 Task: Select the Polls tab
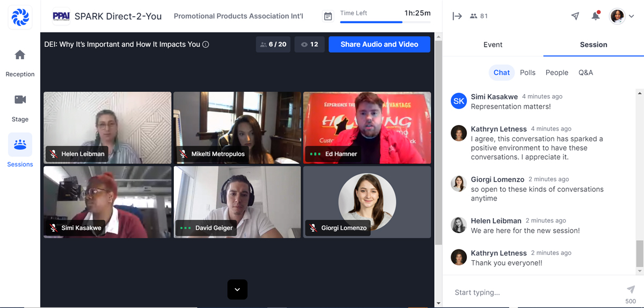pyautogui.click(x=528, y=73)
